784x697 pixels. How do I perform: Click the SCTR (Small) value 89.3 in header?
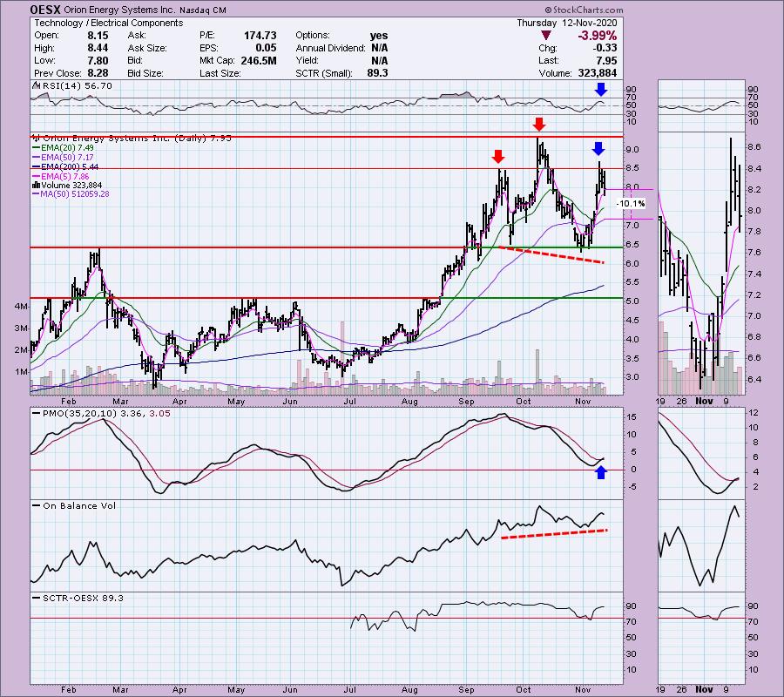tap(377, 73)
